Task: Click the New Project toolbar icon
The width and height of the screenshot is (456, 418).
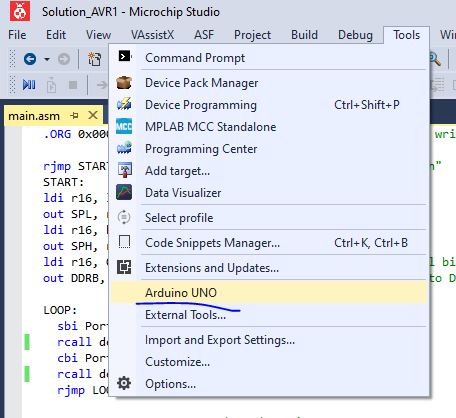Action: 94,59
